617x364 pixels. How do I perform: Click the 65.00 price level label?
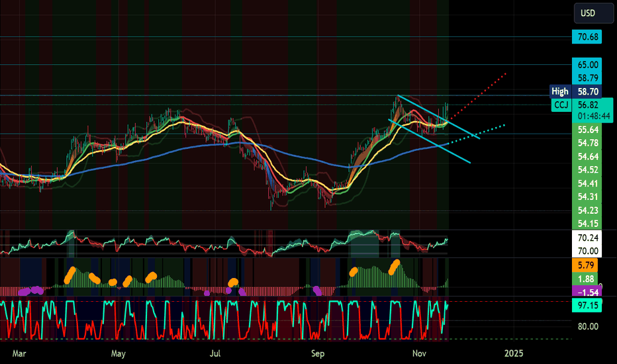(x=587, y=65)
